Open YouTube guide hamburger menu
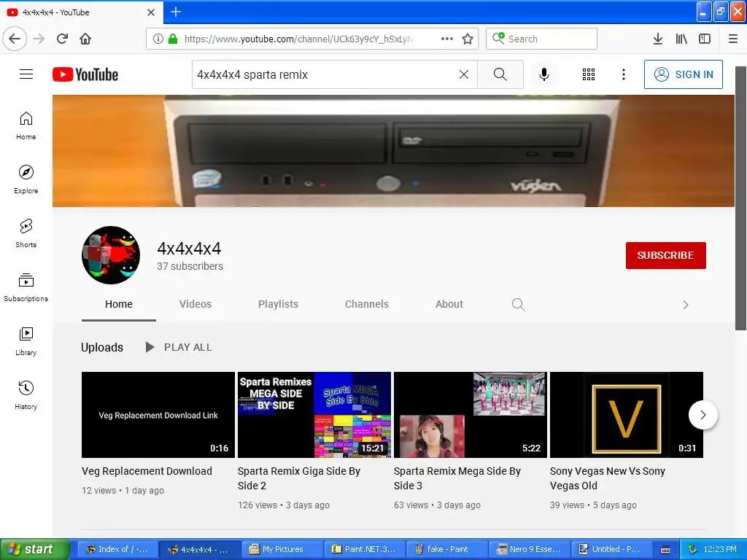The width and height of the screenshot is (747, 560). click(26, 74)
